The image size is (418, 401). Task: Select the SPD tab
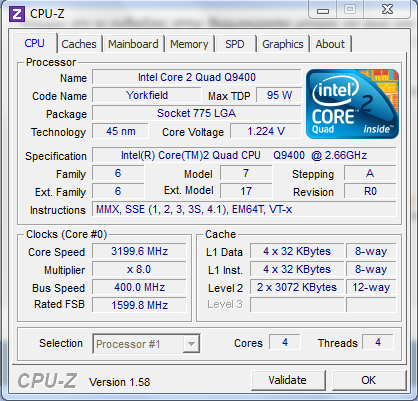tap(235, 44)
